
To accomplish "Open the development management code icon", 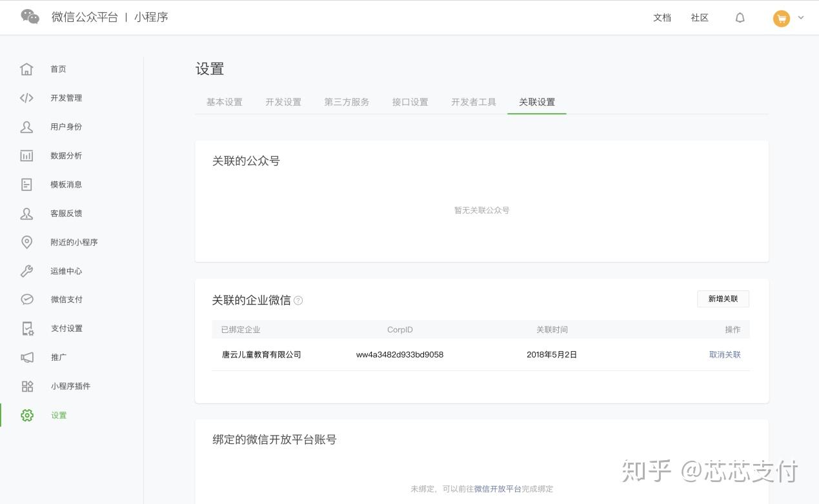I will pos(26,98).
